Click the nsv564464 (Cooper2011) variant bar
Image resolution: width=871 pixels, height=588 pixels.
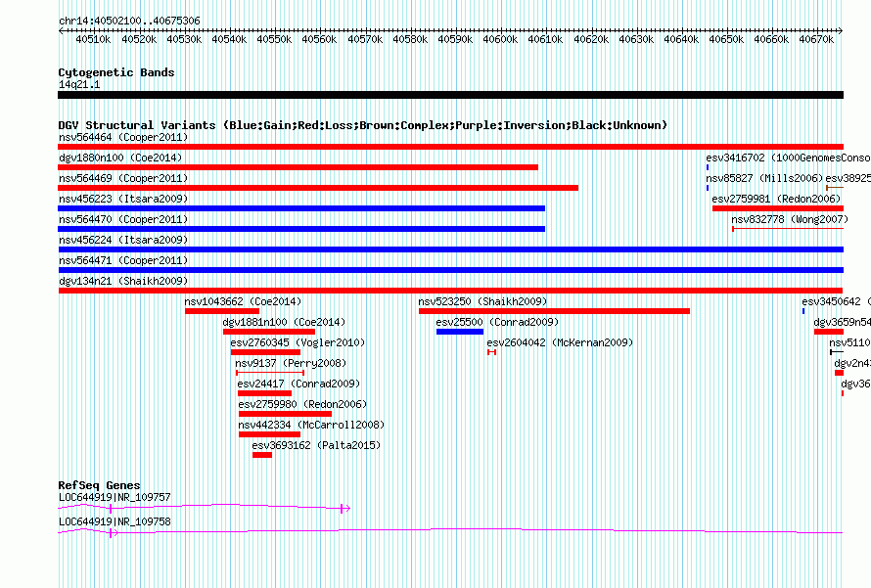[450, 147]
